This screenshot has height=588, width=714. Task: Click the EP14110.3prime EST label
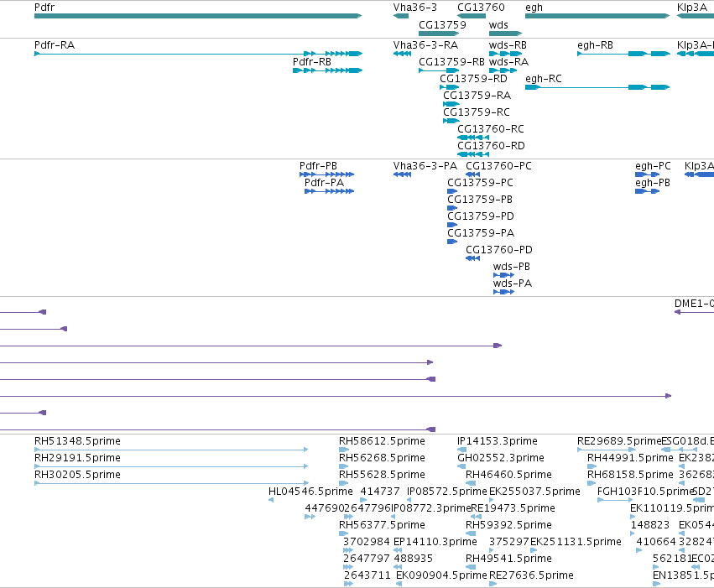(x=435, y=542)
